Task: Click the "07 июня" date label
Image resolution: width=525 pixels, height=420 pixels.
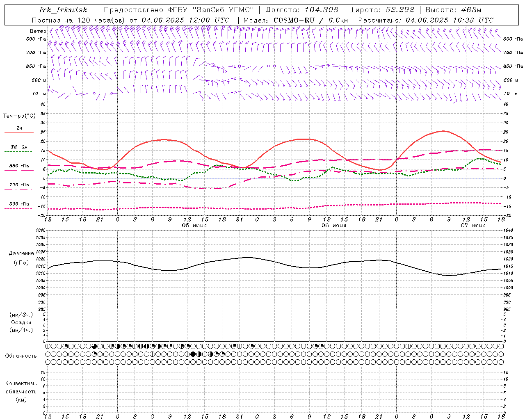Action: point(473,226)
